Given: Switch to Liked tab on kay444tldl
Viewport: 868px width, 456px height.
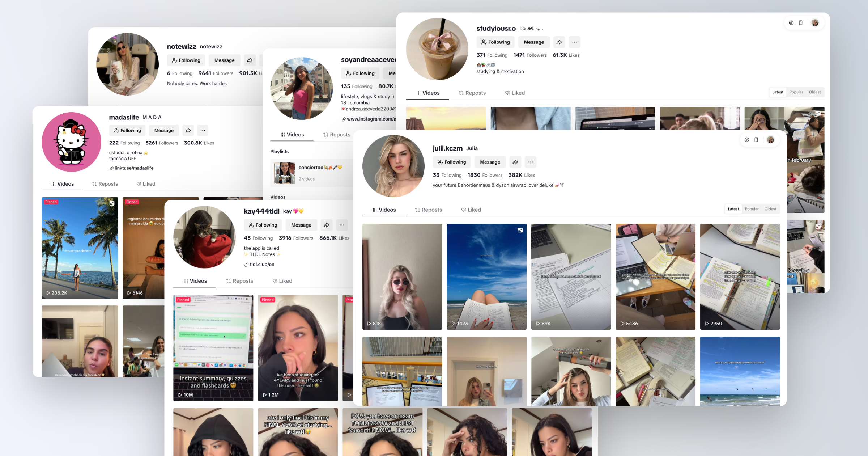Looking at the screenshot, I should (x=282, y=281).
